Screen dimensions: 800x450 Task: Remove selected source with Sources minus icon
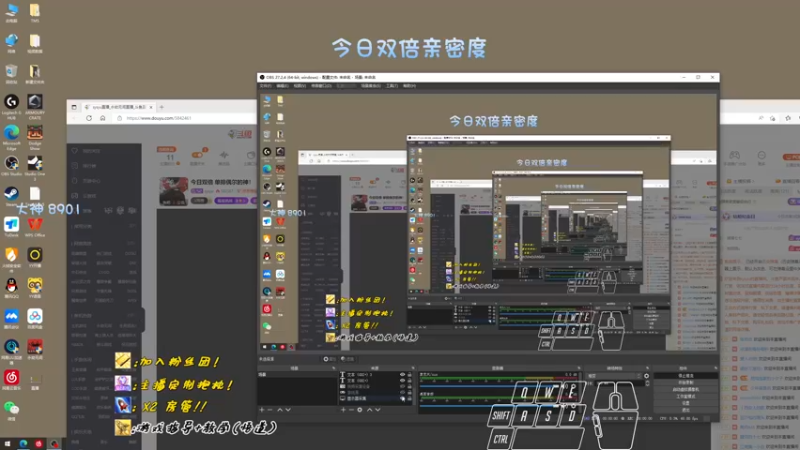[351, 410]
